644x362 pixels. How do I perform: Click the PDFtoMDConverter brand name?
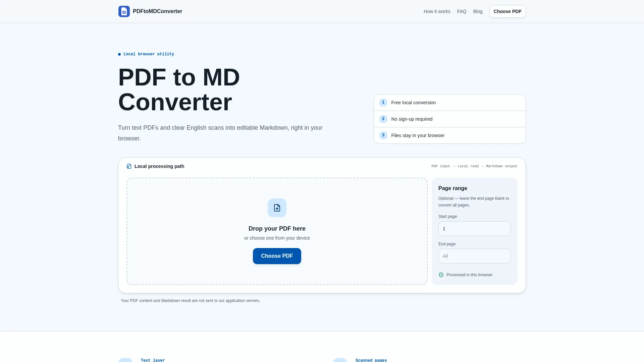tap(157, 11)
